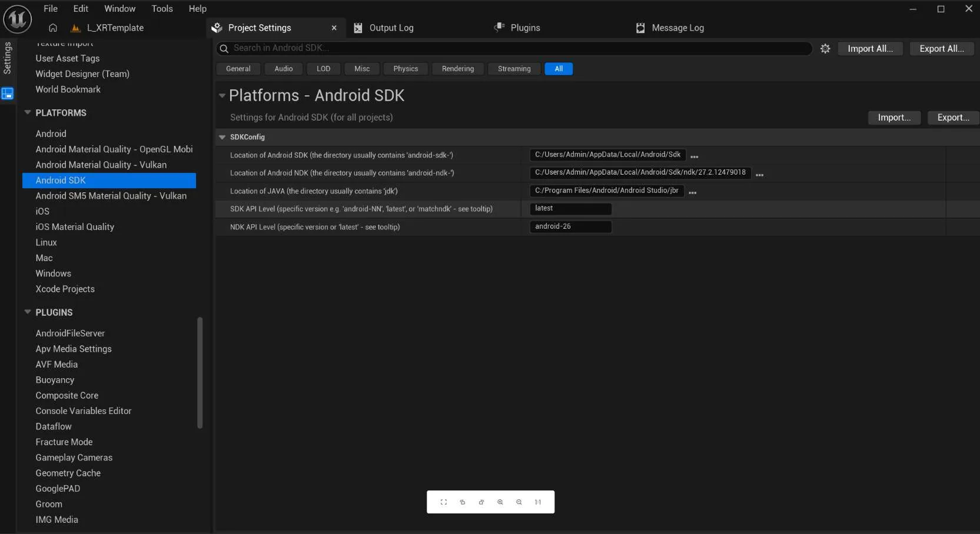Toggle the Rendering filter
980x534 pixels.
point(458,69)
